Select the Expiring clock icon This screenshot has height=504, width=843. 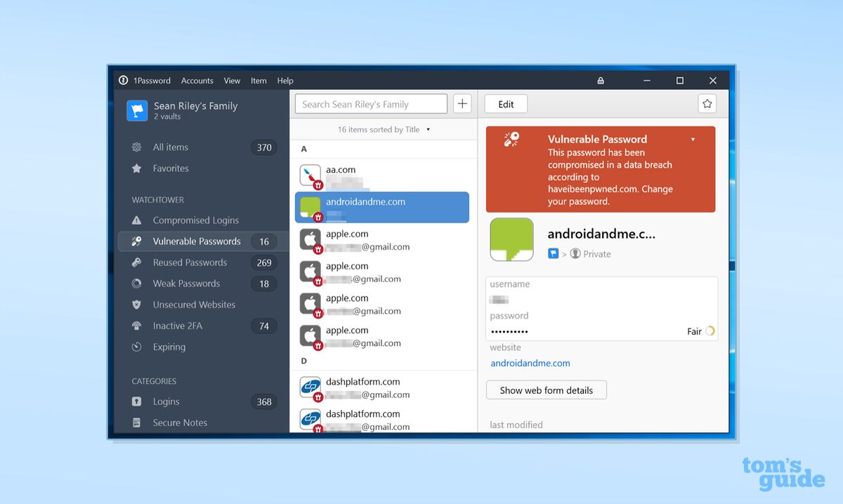click(138, 347)
